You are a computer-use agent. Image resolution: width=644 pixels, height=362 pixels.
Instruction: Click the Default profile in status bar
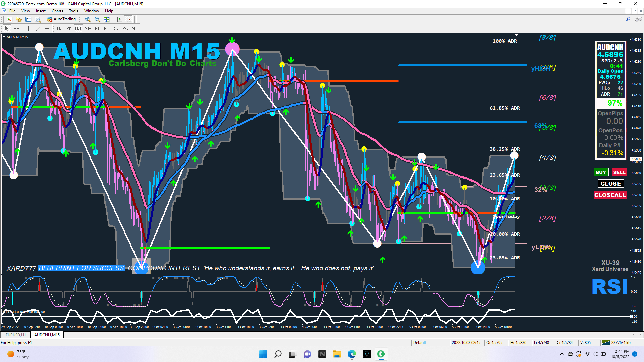click(x=419, y=342)
